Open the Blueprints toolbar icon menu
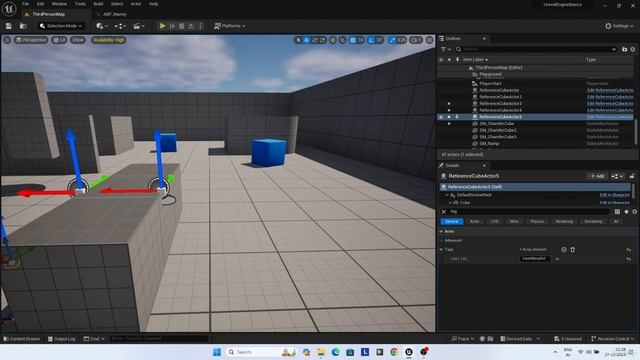This screenshot has height=360, width=640. point(120,26)
